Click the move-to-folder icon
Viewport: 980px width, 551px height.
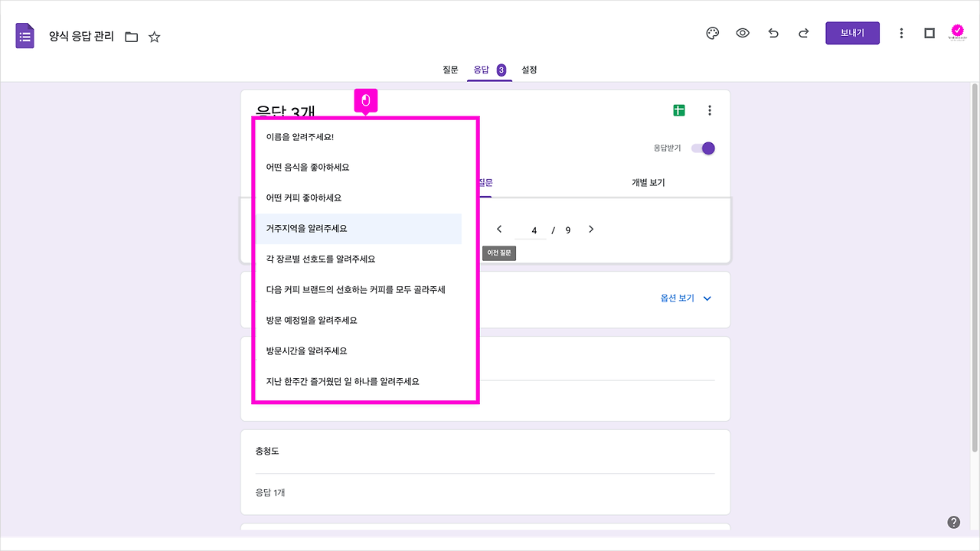coord(132,36)
